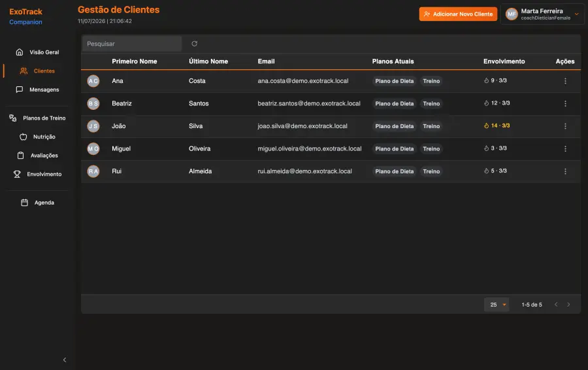The width and height of the screenshot is (588, 370).
Task: Open actions menu for João Silva
Action: (565, 126)
